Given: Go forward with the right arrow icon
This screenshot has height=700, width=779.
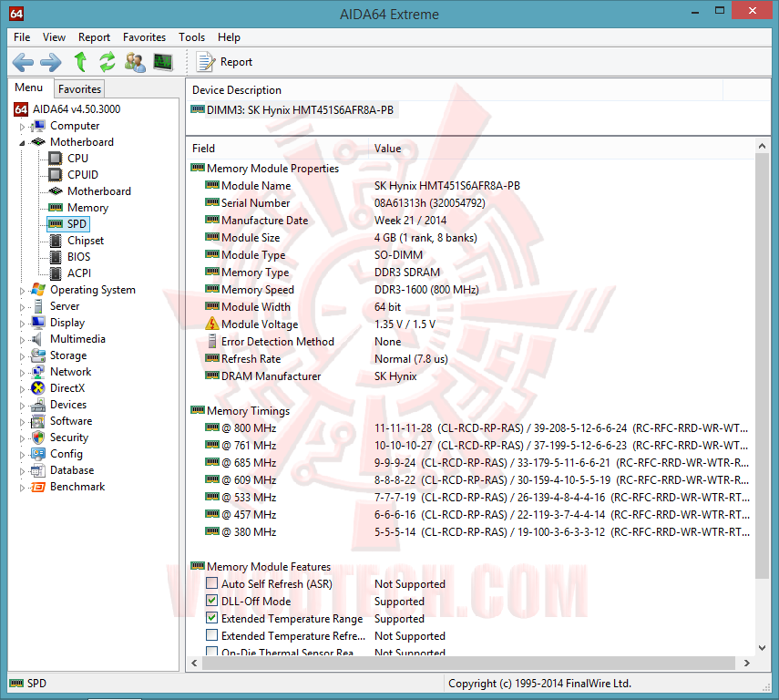Looking at the screenshot, I should pos(51,62).
